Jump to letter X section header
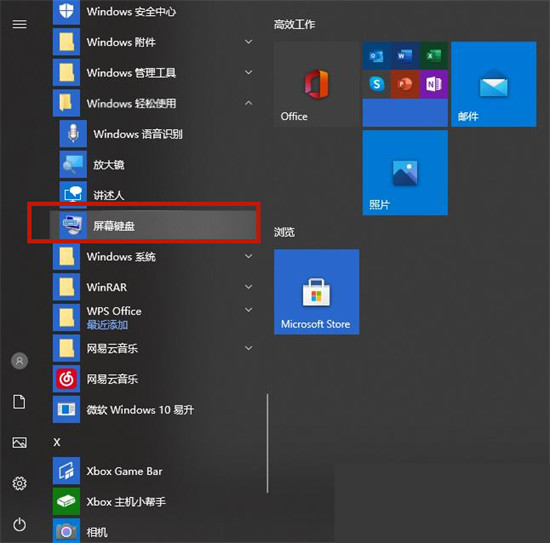The width and height of the screenshot is (550, 543). click(57, 442)
